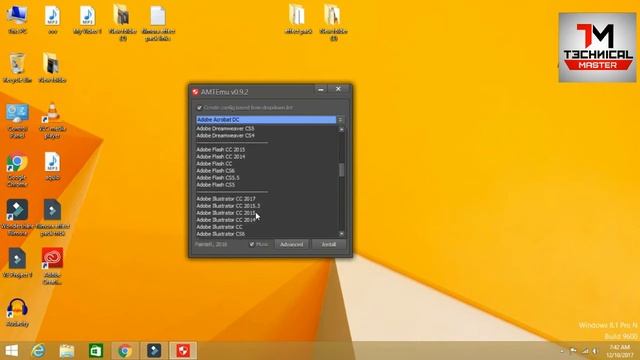This screenshot has width=640, height=360.
Task: Select Adobe Dreamweaver CS4 in the list
Action: tap(225, 136)
